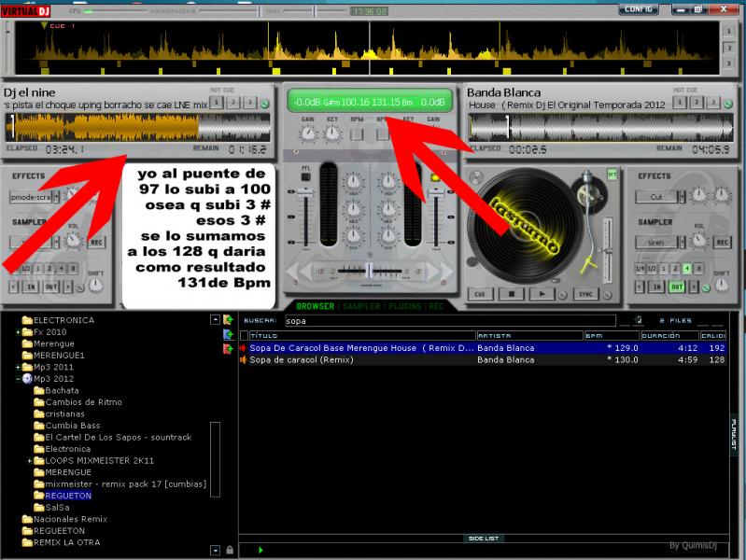Screen dimensions: 746x560
Task: Select right deck loop length 1/2
Action: [652, 269]
